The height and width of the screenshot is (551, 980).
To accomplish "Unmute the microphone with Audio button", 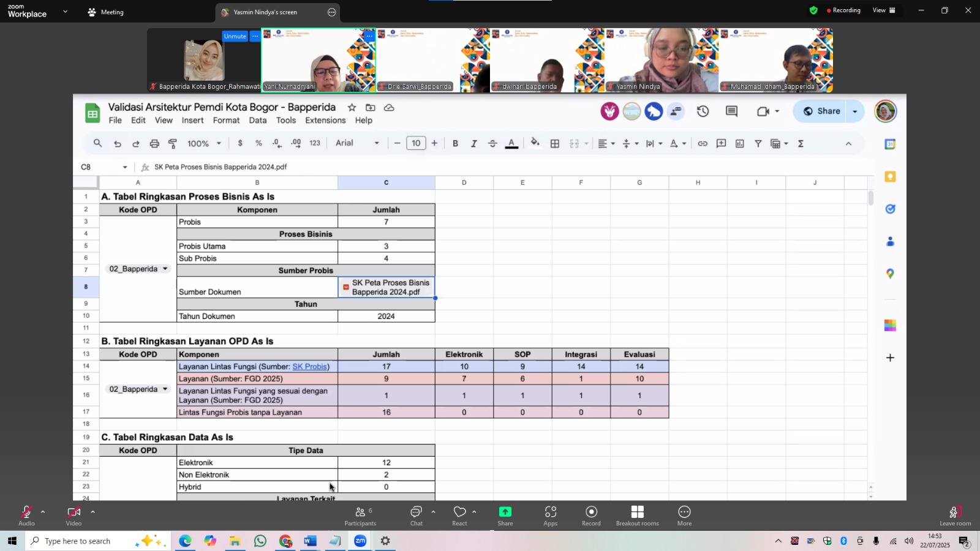I will coord(26,515).
